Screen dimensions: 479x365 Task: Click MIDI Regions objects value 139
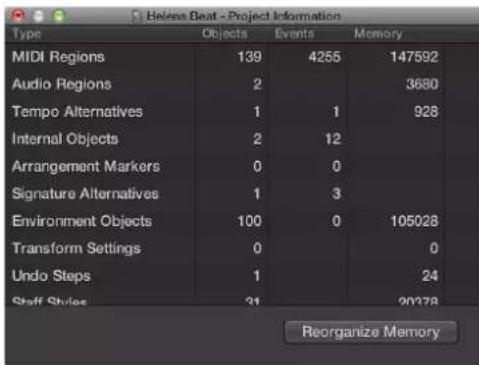(x=250, y=57)
